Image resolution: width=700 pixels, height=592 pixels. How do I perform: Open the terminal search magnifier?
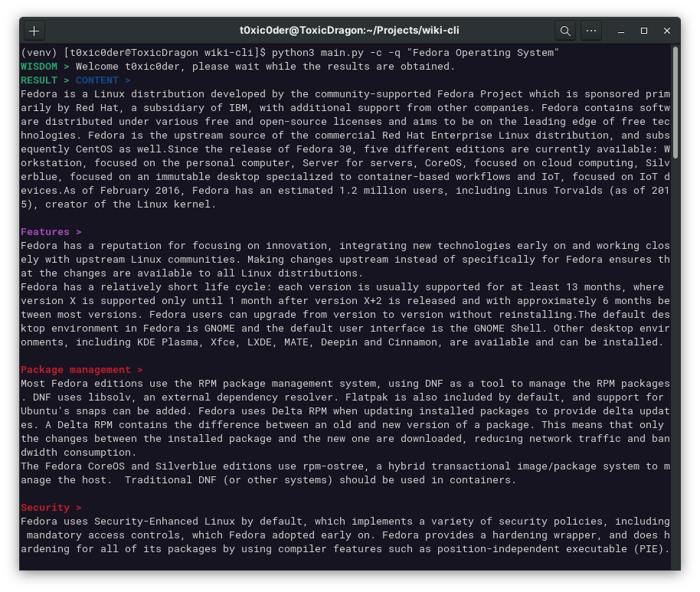click(565, 31)
